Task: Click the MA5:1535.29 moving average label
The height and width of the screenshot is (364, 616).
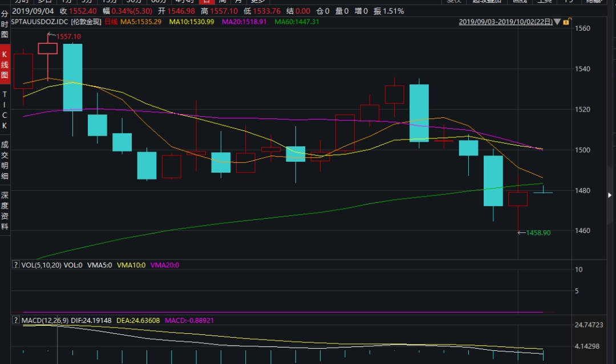Action: point(141,22)
